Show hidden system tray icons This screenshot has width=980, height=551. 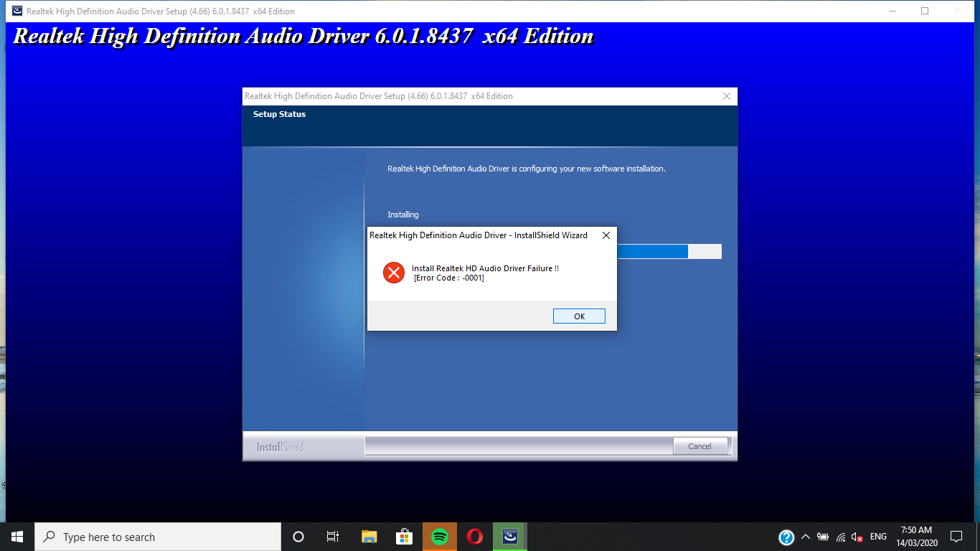tap(806, 537)
